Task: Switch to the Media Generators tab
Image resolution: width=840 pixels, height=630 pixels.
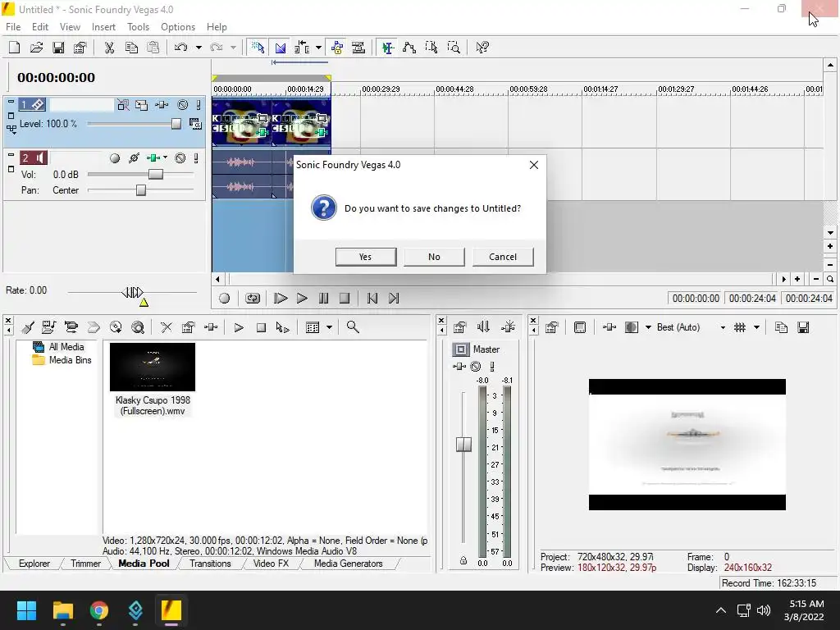Action: [348, 564]
